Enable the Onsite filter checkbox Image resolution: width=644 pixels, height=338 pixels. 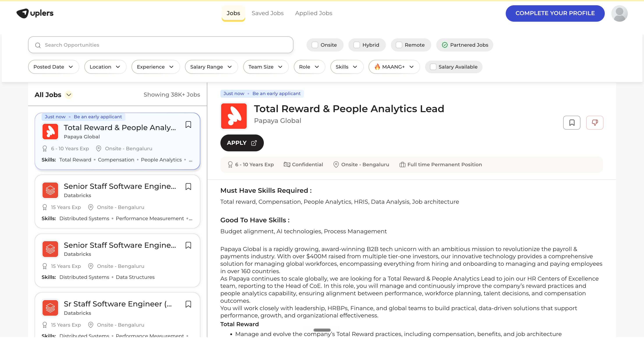pos(315,45)
